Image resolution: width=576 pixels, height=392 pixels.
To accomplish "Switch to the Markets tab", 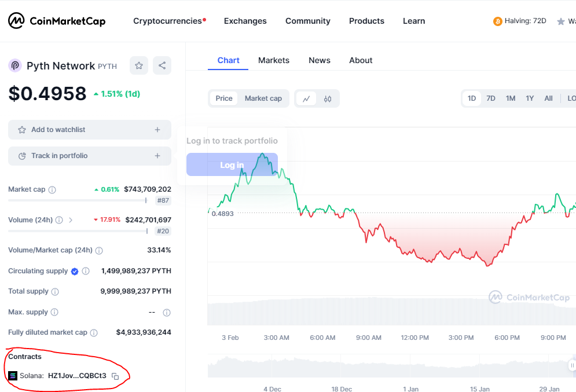I will click(274, 61).
